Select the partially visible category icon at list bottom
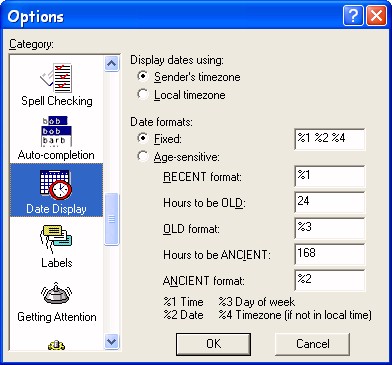This screenshot has height=365, width=392. click(x=56, y=345)
